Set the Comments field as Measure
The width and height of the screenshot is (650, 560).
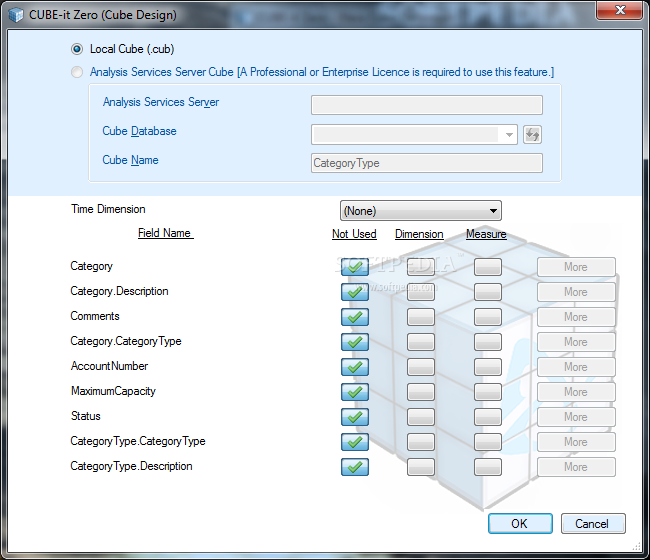(488, 317)
